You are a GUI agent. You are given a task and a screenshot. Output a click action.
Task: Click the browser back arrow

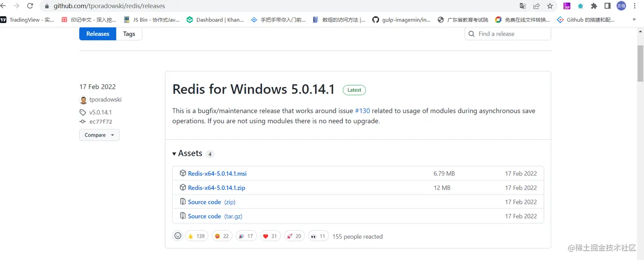3,6
